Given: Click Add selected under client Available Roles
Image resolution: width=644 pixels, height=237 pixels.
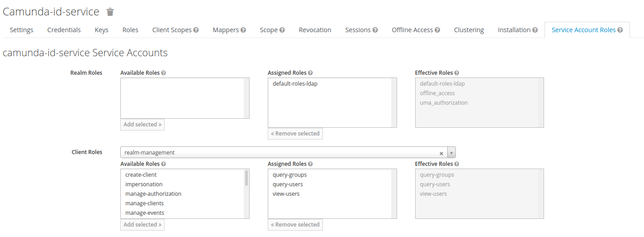Looking at the screenshot, I should tap(142, 225).
